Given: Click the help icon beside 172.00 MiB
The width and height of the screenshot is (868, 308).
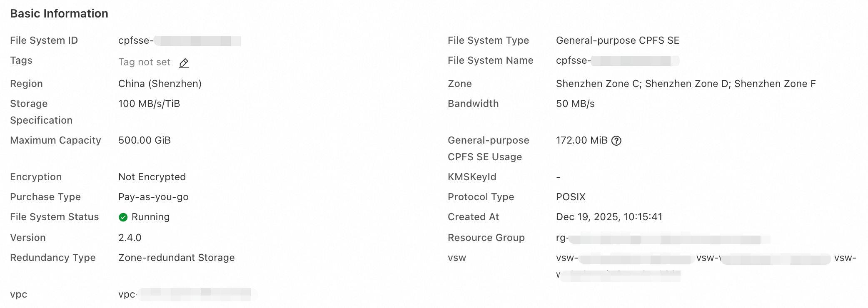Looking at the screenshot, I should point(616,141).
